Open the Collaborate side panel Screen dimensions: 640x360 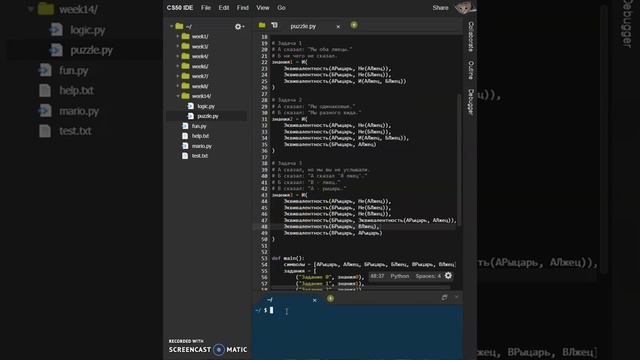[471, 37]
